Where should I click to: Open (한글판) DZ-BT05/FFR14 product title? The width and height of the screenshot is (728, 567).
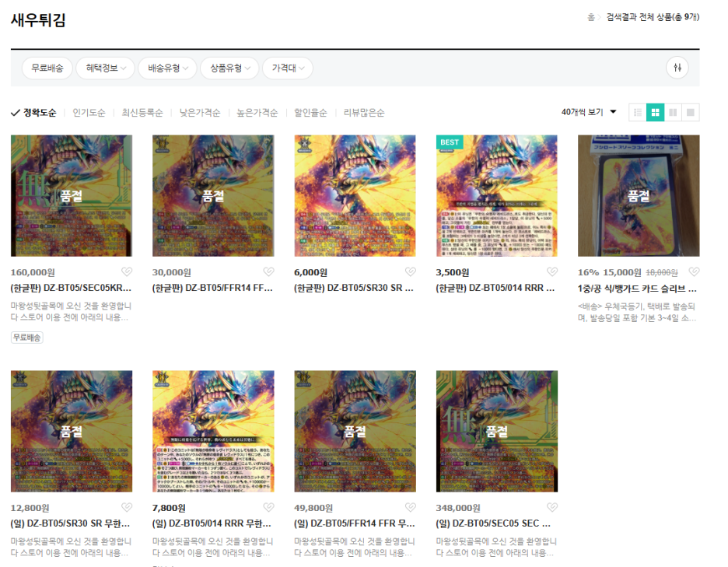212,288
